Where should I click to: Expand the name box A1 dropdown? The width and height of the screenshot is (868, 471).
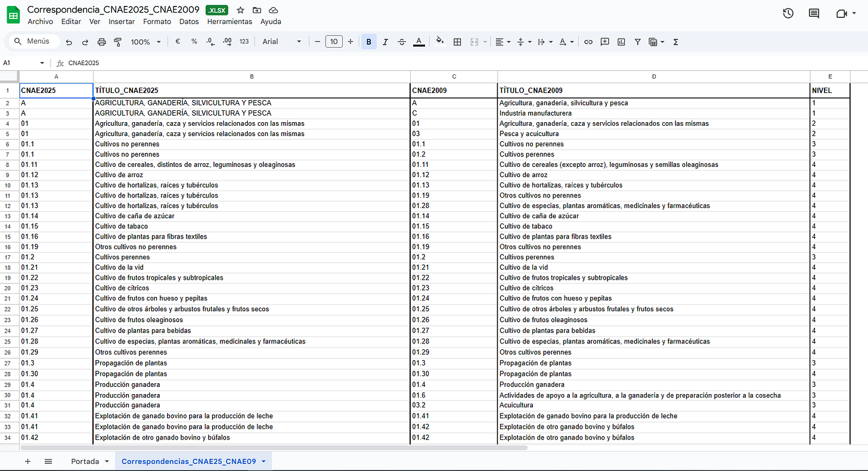coord(42,63)
